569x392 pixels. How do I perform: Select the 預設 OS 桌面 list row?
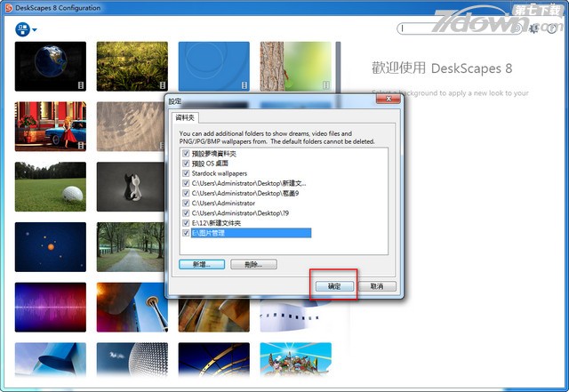[x=210, y=164]
